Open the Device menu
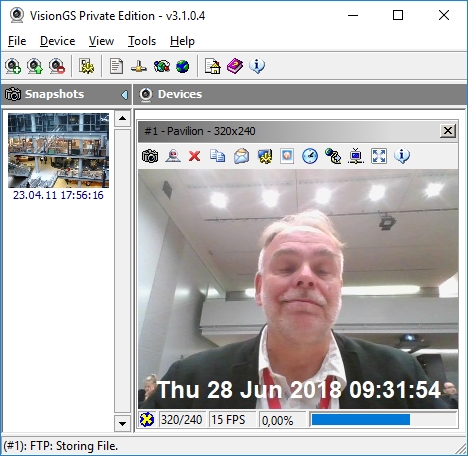Screen dimensions: 468x456 (58, 41)
